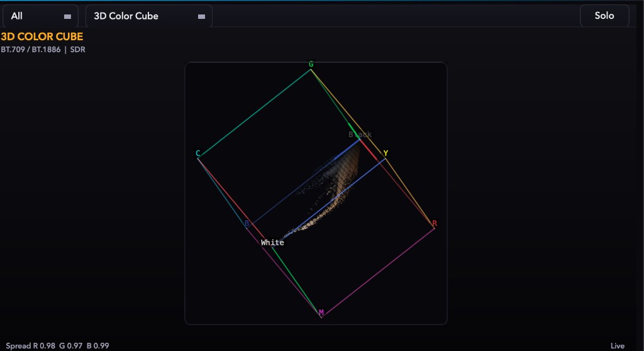Image resolution: width=644 pixels, height=351 pixels.
Task: Click the 3D COLOR CUBE title
Action: click(42, 36)
